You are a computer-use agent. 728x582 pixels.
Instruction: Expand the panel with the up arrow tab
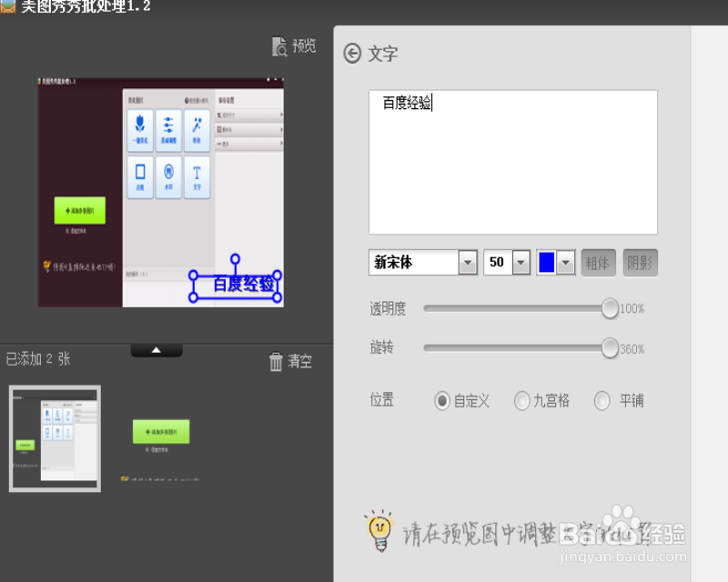pyautogui.click(x=157, y=350)
